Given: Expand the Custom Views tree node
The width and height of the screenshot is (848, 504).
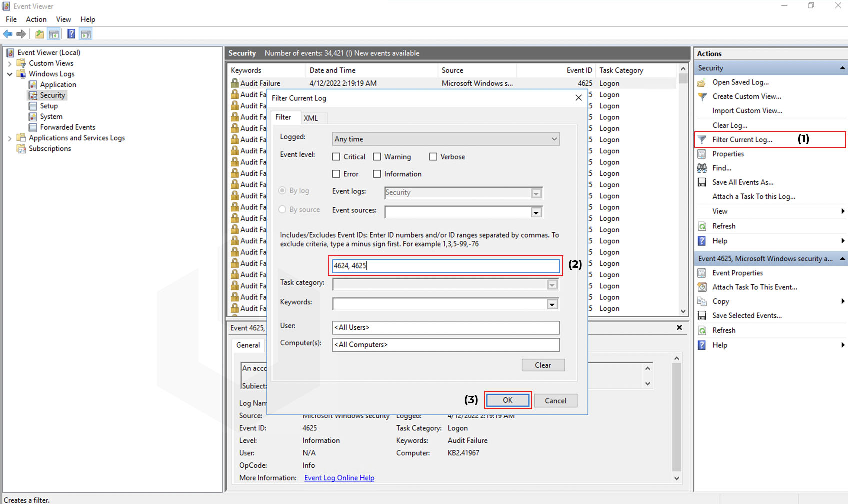Looking at the screenshot, I should (9, 63).
